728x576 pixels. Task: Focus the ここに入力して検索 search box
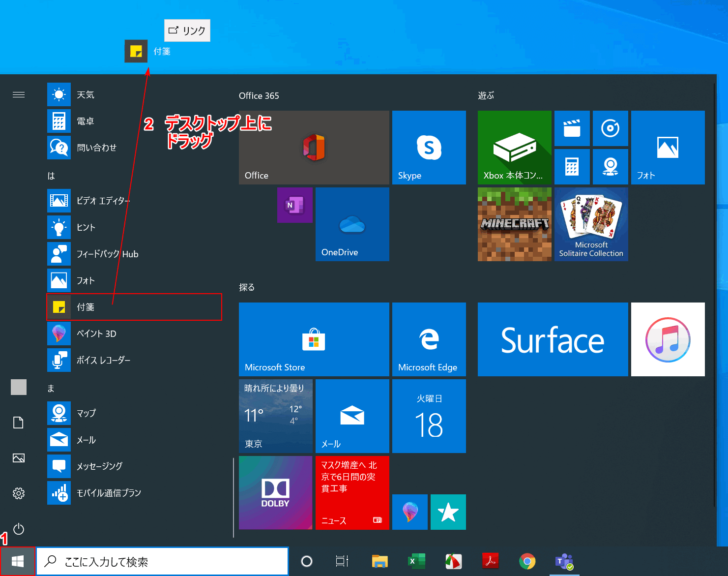pyautogui.click(x=162, y=561)
